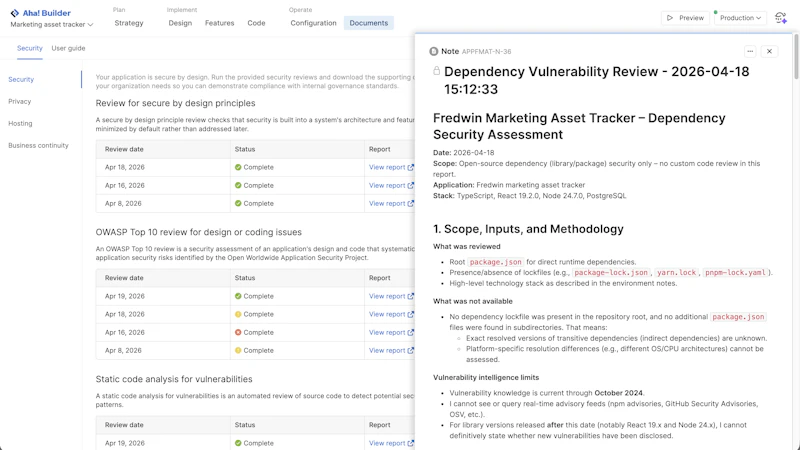
Task: Select the Documents tab in the top navigation
Action: (368, 23)
